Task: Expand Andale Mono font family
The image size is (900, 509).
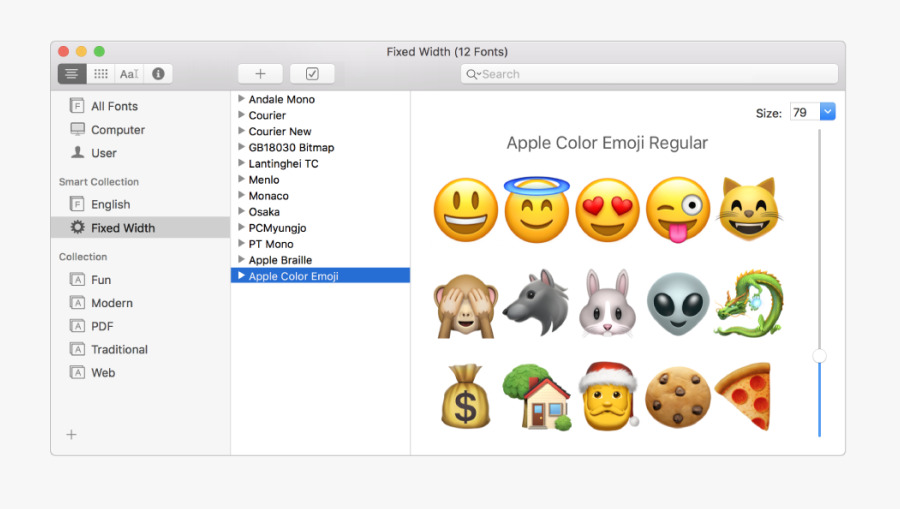Action: [x=242, y=99]
